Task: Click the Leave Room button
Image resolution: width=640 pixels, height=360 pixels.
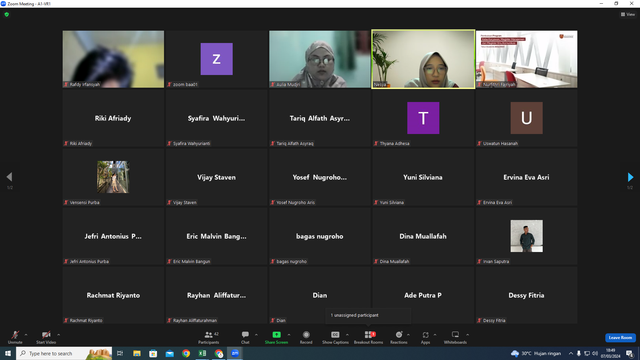Action: (620, 338)
